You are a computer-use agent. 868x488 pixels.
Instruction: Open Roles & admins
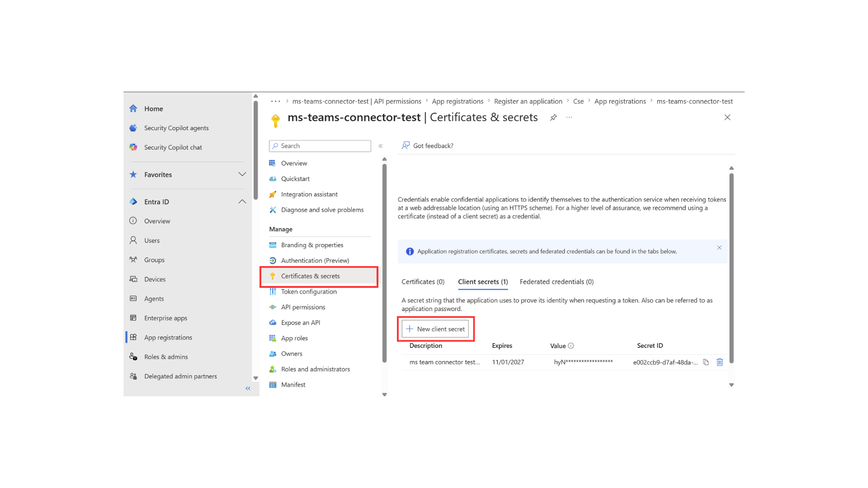(x=166, y=357)
